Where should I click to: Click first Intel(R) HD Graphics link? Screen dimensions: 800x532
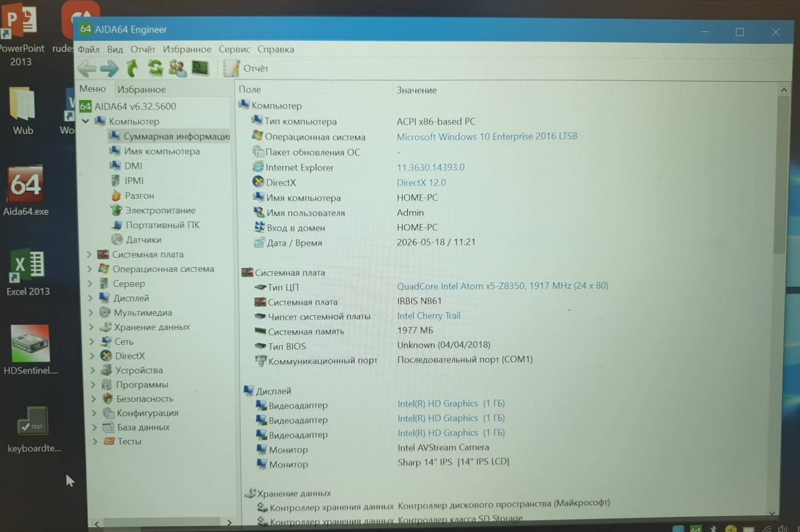coord(451,403)
